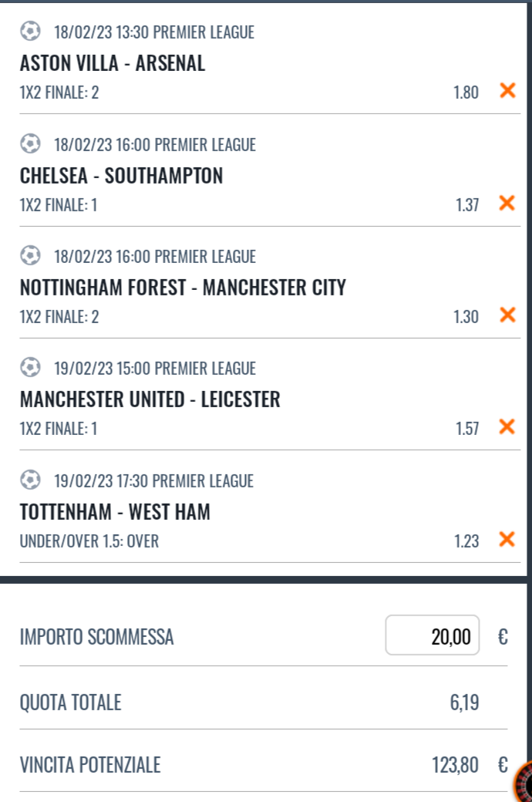The image size is (532, 802).
Task: Remove the Aston Villa - Arsenal selection
Action: (507, 91)
